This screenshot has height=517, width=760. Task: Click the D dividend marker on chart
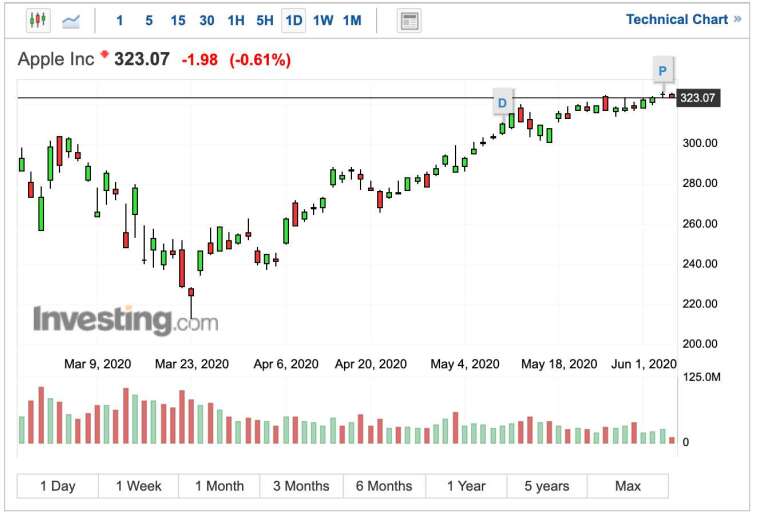pos(503,103)
